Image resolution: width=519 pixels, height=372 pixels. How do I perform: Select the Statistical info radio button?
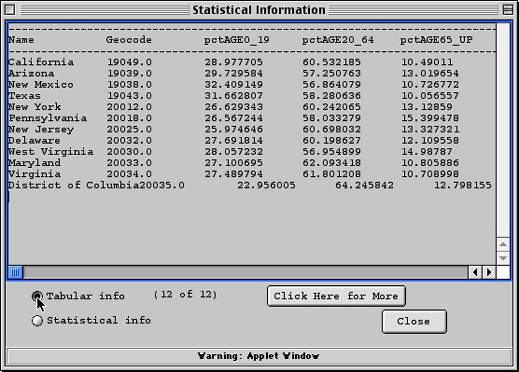point(37,320)
